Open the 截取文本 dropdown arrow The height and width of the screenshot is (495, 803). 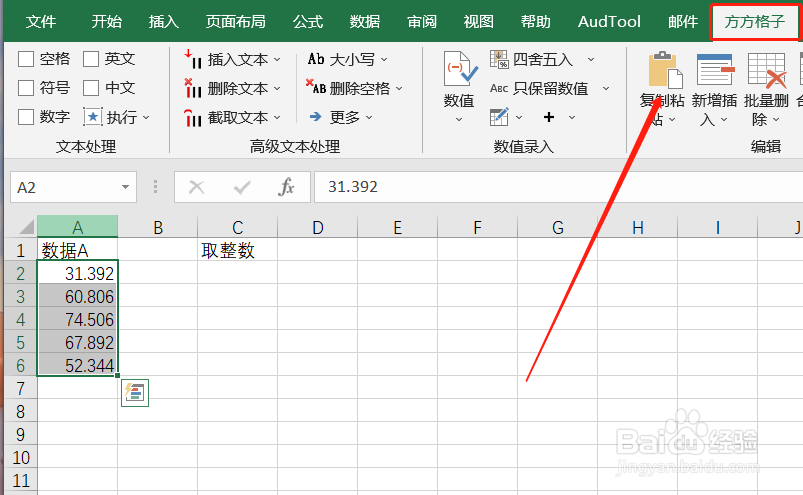click(x=277, y=118)
